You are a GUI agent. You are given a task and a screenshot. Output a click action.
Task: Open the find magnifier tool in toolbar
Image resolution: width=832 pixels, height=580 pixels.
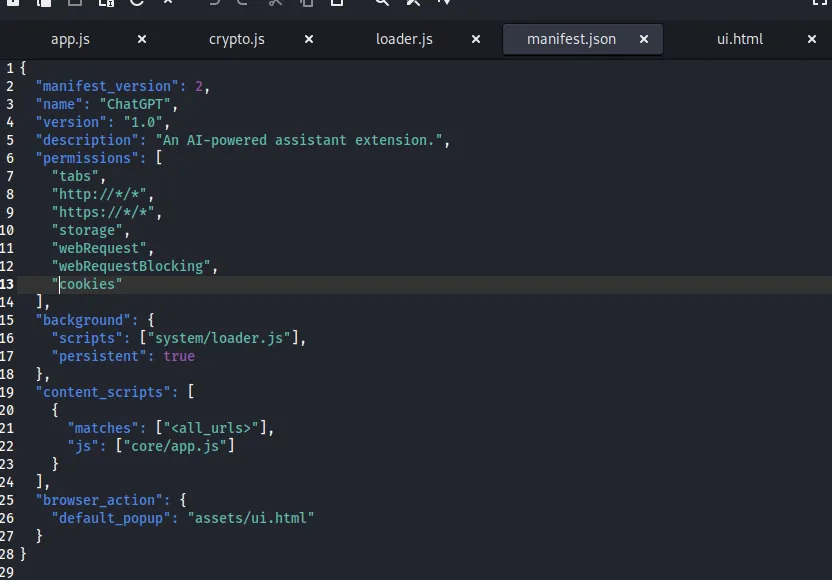click(382, 2)
